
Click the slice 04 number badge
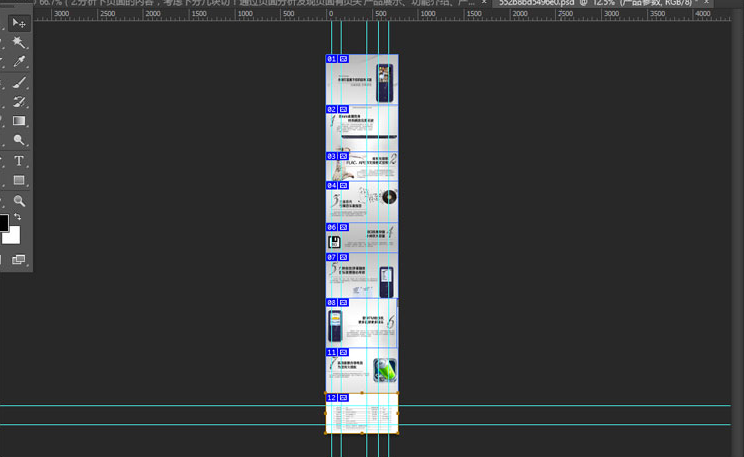pyautogui.click(x=331, y=186)
